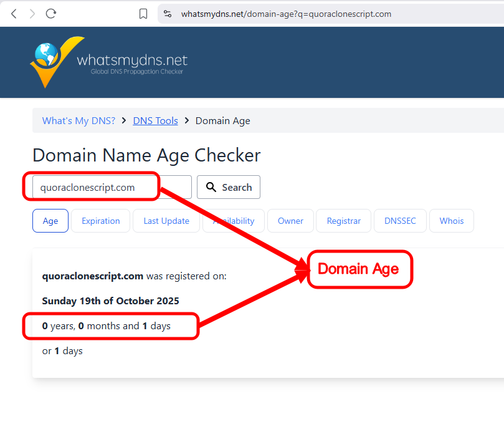504x424 pixels.
Task: Navigate to DNS Tools via the breadcrumb link
Action: (x=155, y=120)
